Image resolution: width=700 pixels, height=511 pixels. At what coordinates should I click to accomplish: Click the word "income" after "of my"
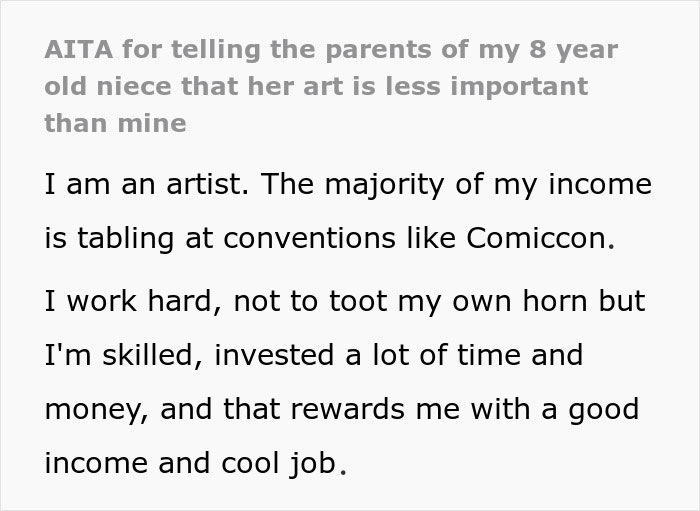tap(600, 184)
